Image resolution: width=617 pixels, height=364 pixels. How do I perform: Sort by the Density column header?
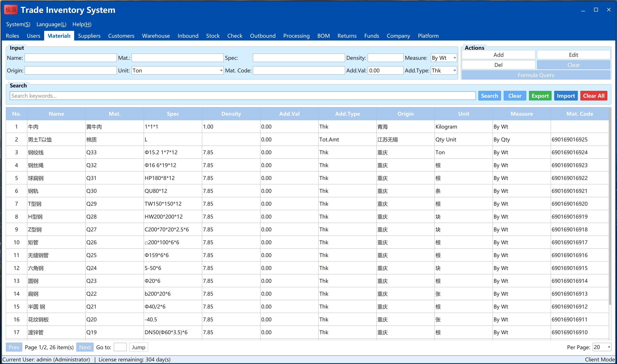click(231, 114)
